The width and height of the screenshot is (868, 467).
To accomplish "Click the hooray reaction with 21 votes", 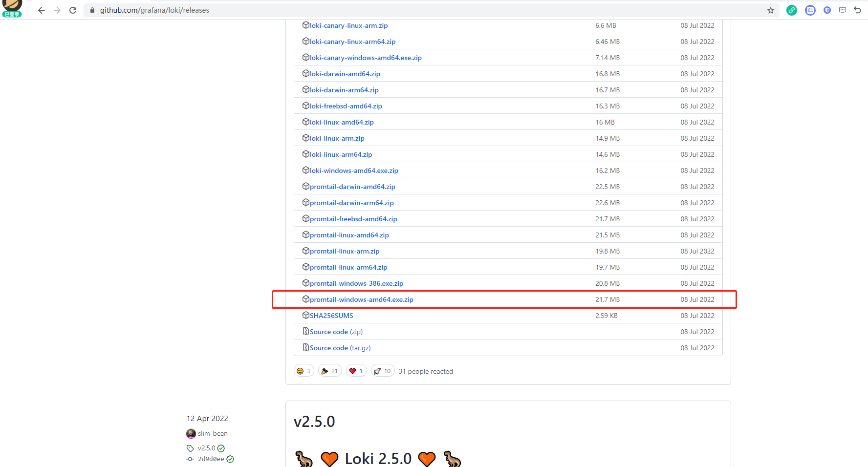I will pyautogui.click(x=330, y=371).
